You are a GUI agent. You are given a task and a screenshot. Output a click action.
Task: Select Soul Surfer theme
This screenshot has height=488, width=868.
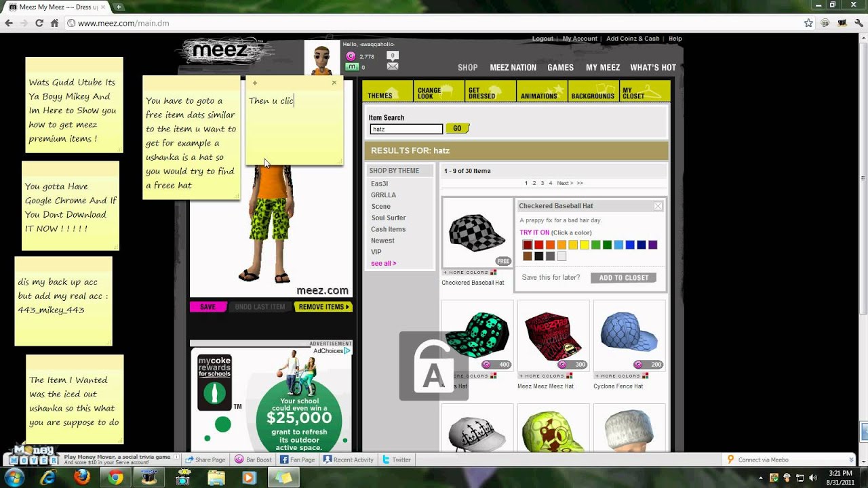click(389, 218)
